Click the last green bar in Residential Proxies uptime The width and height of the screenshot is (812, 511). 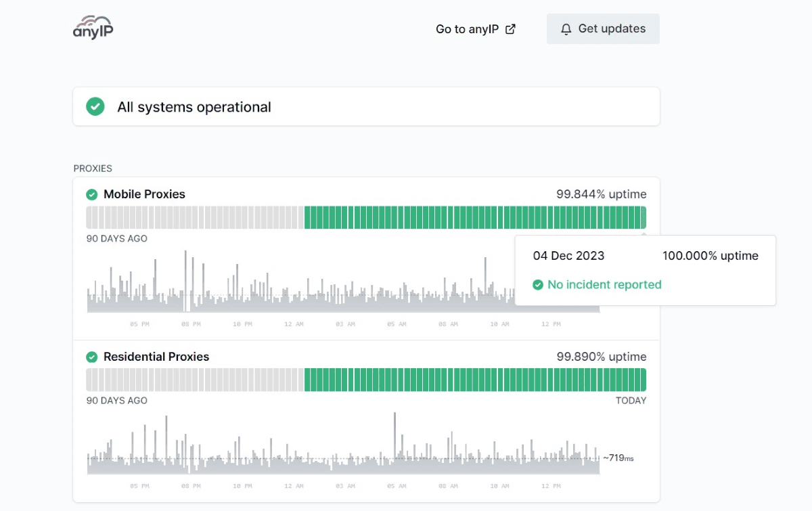[644, 380]
